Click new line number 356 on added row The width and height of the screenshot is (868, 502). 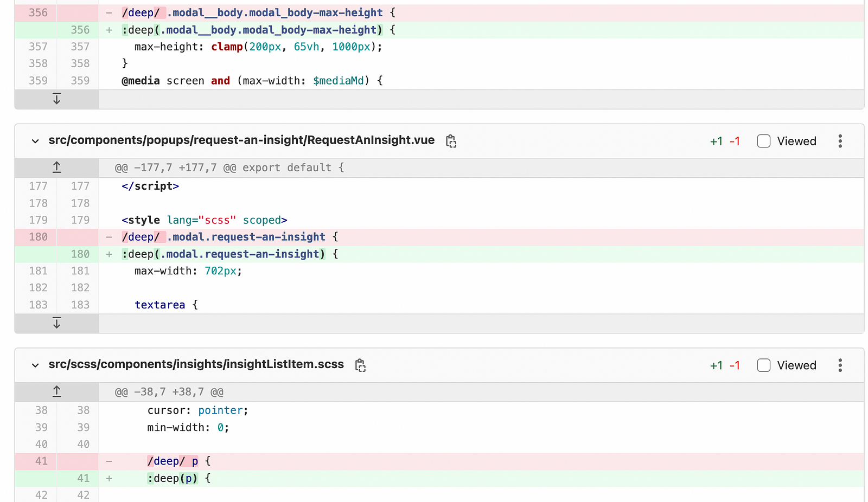click(80, 30)
